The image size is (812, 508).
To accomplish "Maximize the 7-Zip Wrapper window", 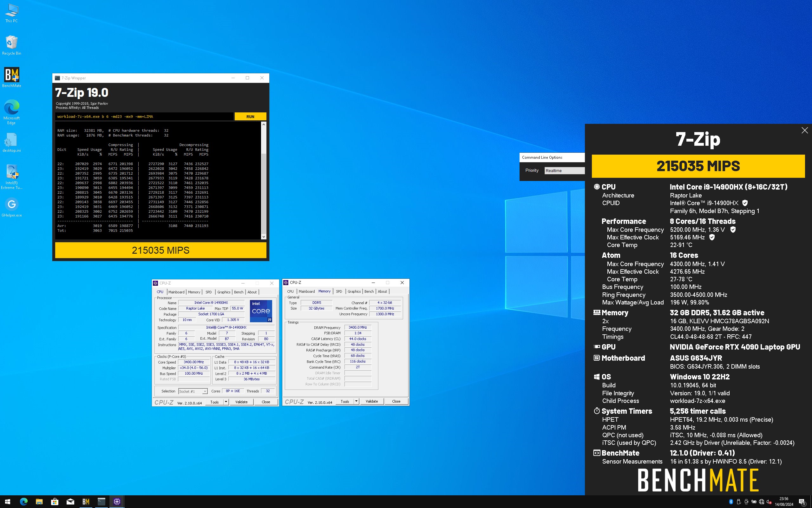I will (x=247, y=78).
